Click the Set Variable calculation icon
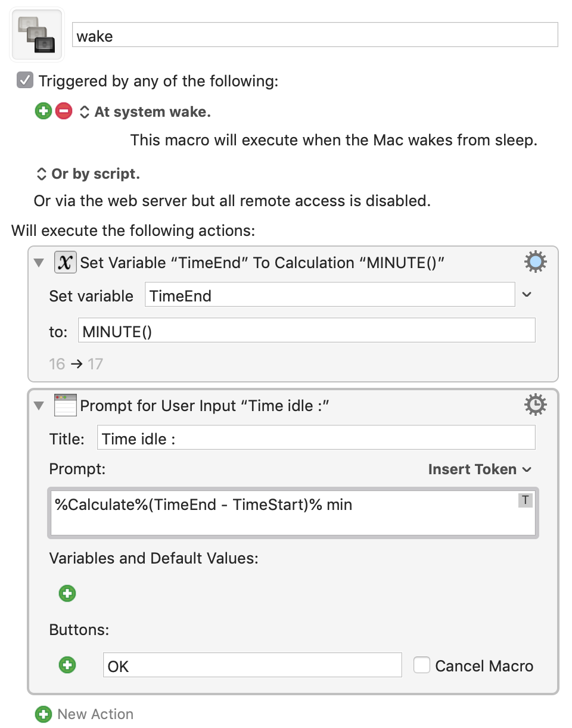The image size is (572, 728). [65, 262]
